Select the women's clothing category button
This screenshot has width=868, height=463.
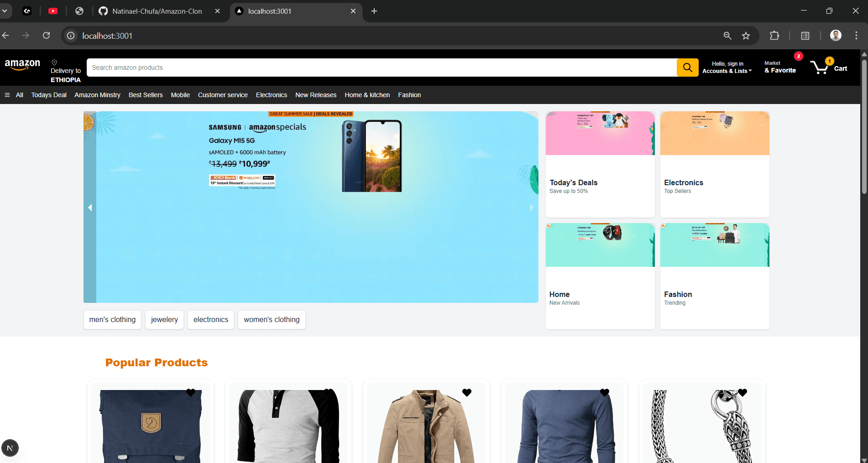[272, 320]
